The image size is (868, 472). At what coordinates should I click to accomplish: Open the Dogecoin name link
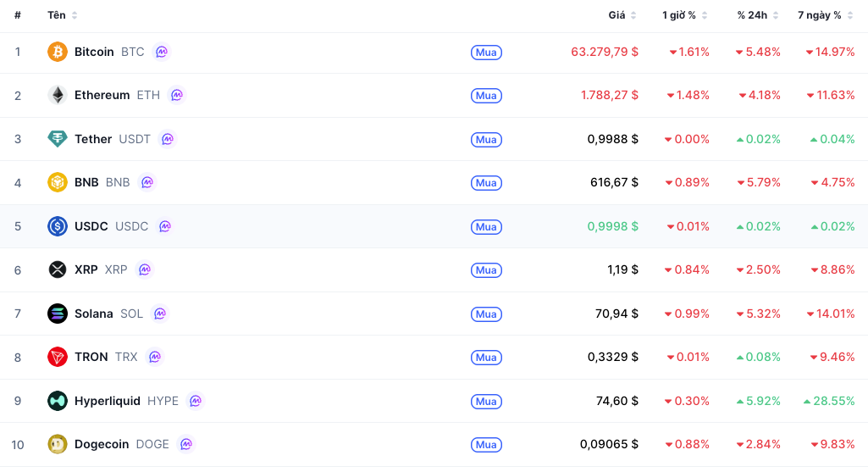[102, 444]
